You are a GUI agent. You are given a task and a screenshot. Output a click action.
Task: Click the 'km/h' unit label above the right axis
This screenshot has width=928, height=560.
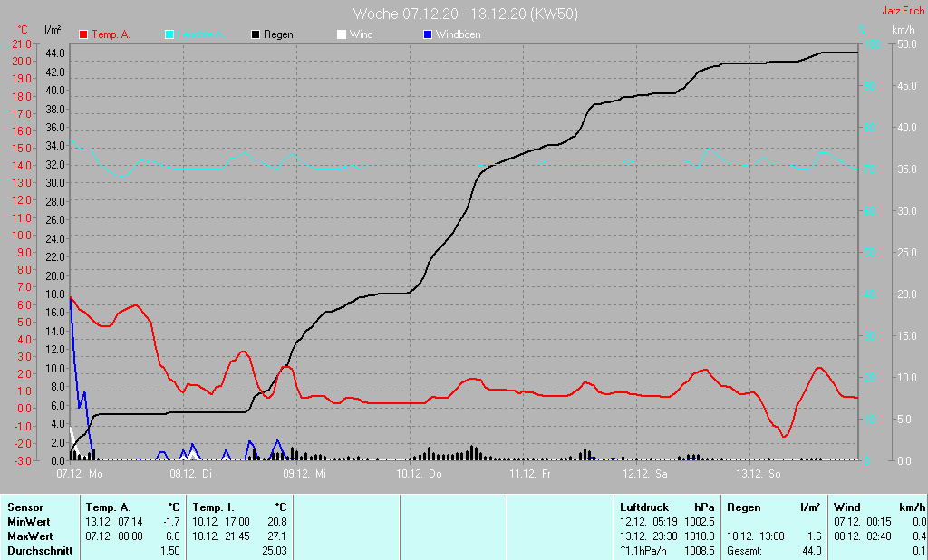click(904, 30)
